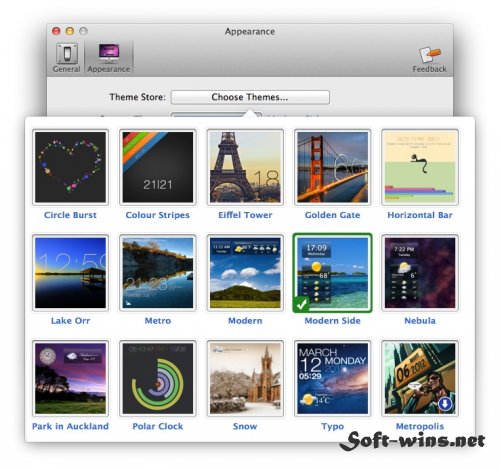The width and height of the screenshot is (500, 470).
Task: Open the Feedback icon
Action: (429, 59)
